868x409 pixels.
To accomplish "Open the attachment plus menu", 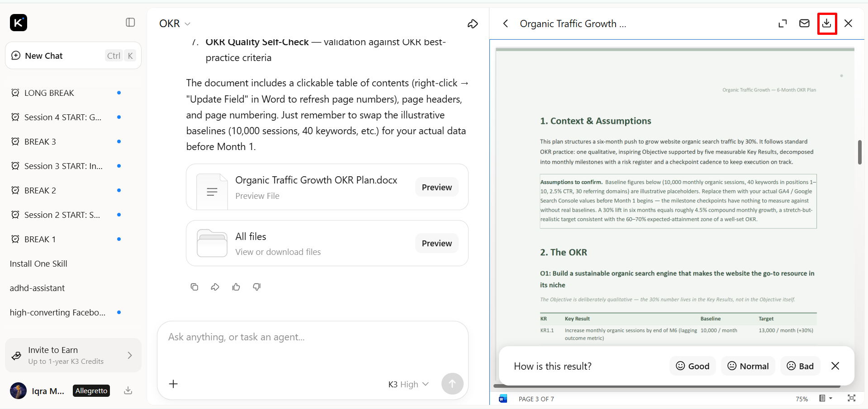I will (173, 384).
